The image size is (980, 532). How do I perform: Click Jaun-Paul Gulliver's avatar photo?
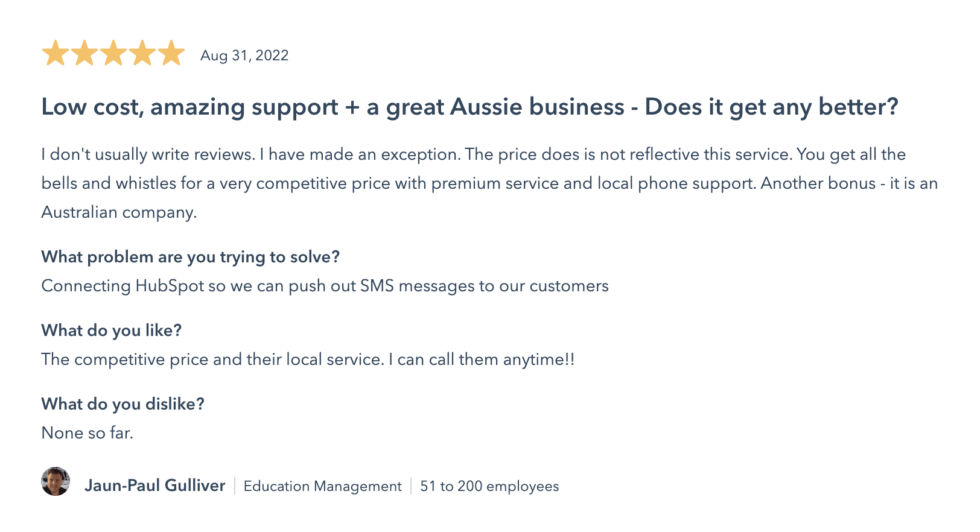click(x=56, y=482)
